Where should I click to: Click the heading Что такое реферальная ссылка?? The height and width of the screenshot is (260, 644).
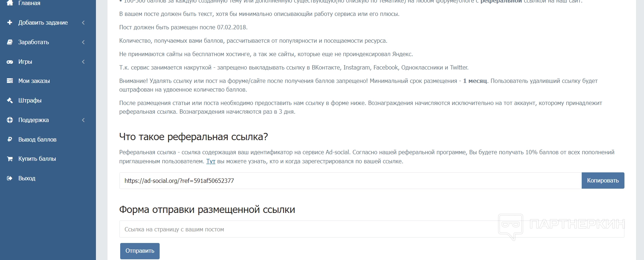click(194, 137)
